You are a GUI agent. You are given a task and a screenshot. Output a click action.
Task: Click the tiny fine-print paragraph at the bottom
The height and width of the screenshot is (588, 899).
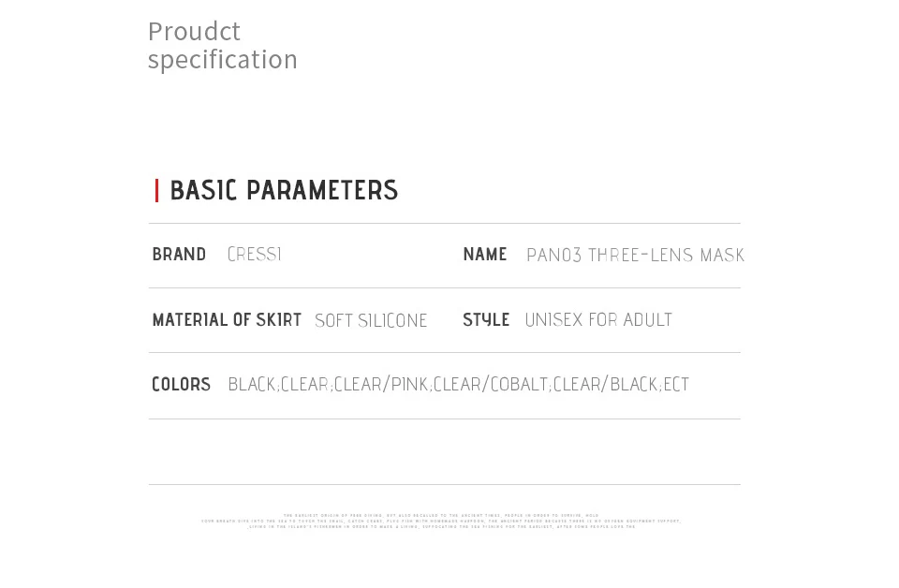click(x=441, y=521)
